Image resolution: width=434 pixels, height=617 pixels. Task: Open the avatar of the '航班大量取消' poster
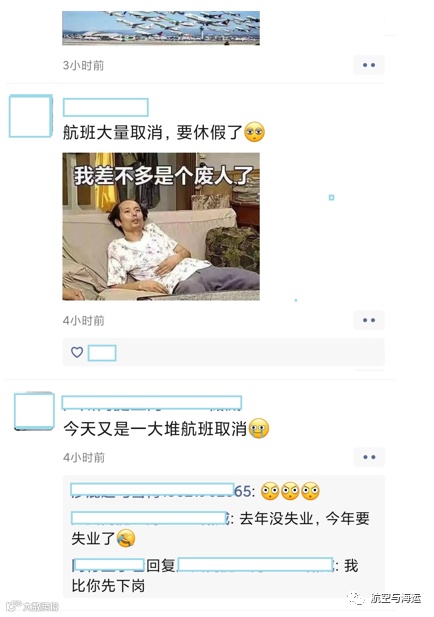pos(31,116)
